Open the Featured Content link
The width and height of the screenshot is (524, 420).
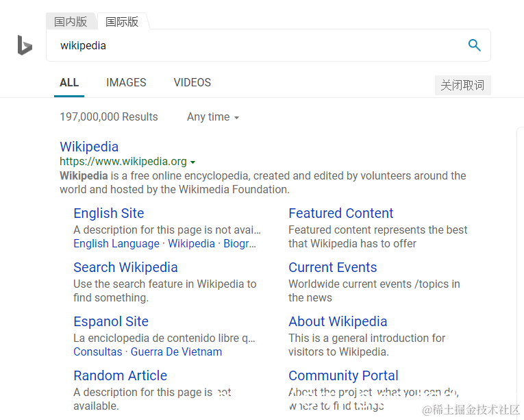[341, 213]
